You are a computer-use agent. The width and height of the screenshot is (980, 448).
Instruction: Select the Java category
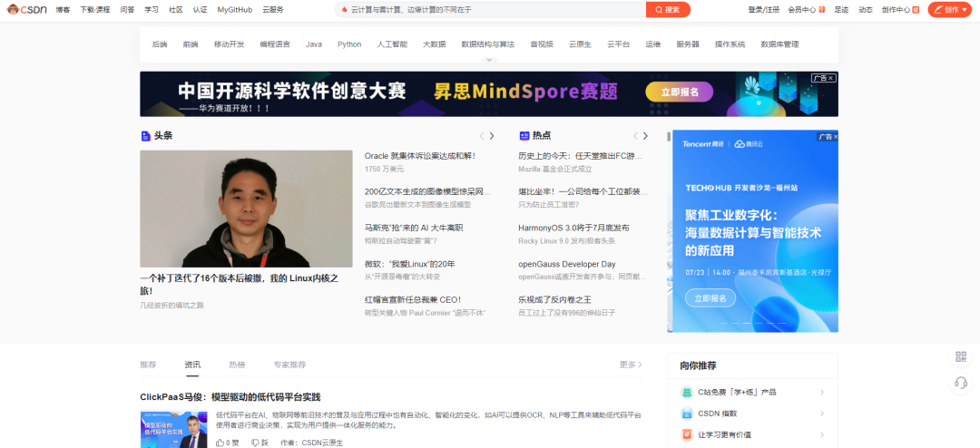[314, 44]
